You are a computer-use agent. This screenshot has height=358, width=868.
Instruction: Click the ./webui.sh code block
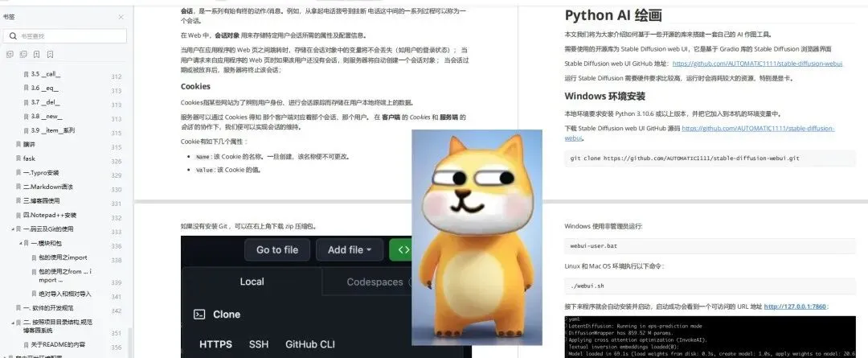[710, 286]
